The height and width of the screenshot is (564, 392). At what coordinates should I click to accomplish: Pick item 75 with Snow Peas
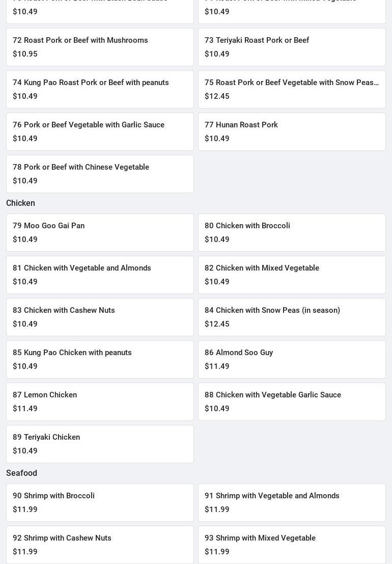tap(292, 89)
